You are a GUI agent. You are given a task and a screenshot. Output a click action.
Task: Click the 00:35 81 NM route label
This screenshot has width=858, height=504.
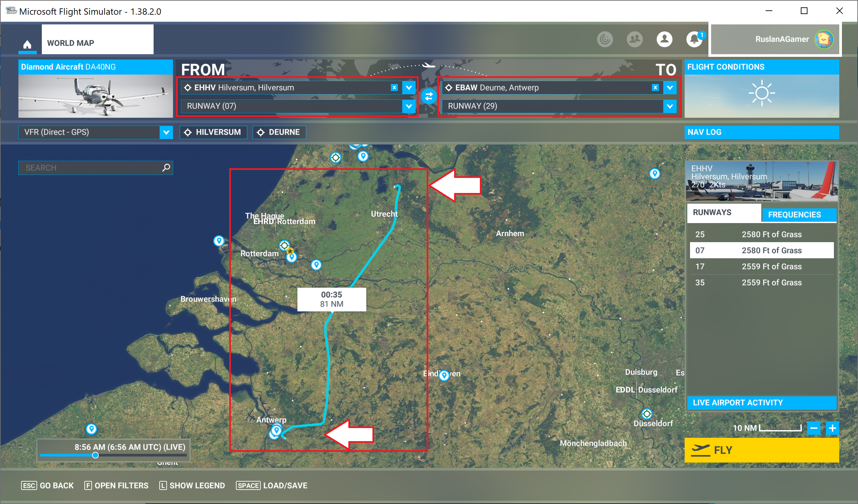point(332,299)
